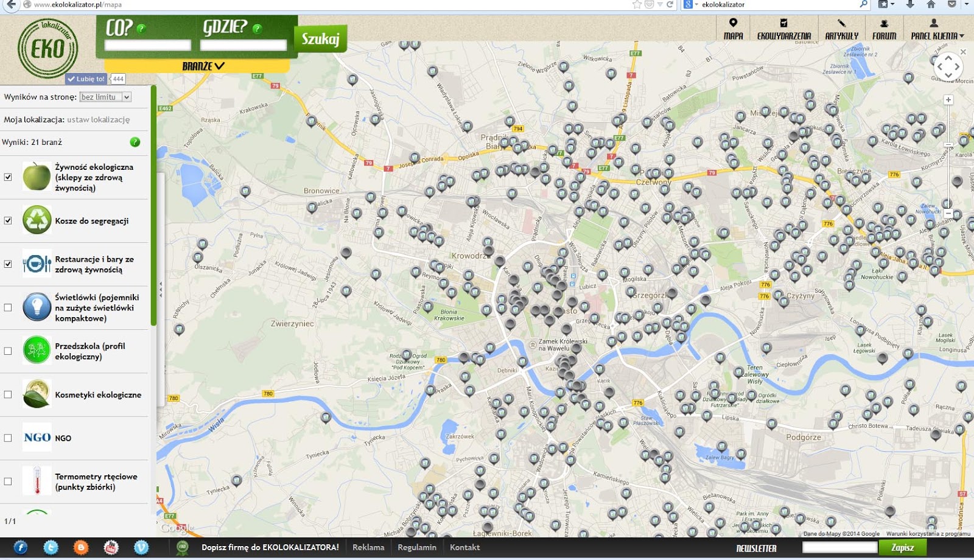
Task: Click the map zoom slider track
Action: pos(948,156)
